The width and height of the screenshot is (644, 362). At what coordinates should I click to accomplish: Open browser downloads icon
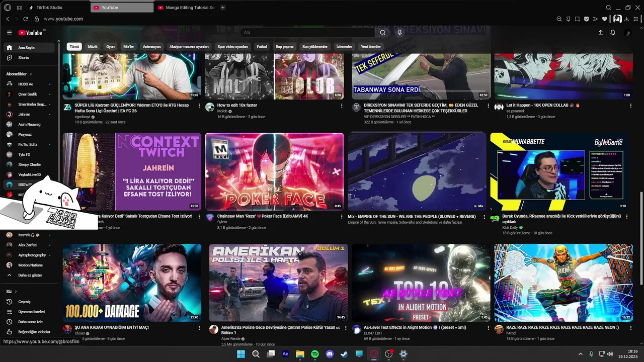click(627, 19)
